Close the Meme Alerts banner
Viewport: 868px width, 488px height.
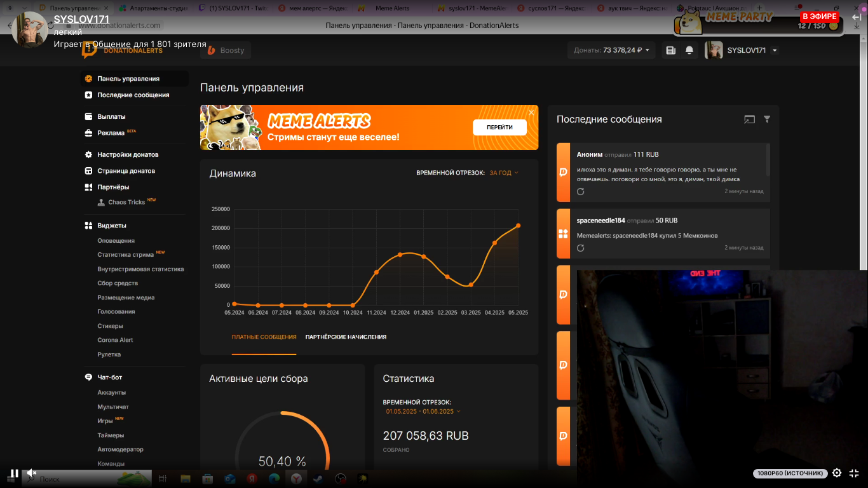(531, 112)
